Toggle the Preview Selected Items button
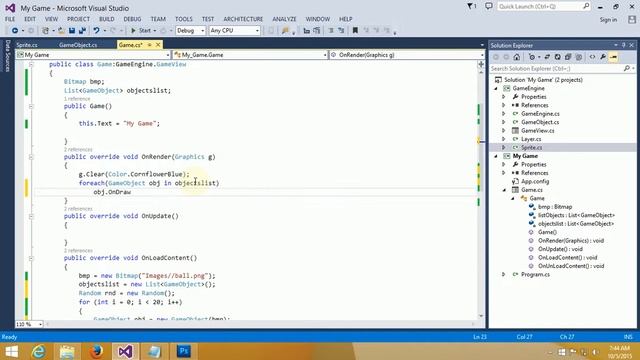 tap(613, 57)
